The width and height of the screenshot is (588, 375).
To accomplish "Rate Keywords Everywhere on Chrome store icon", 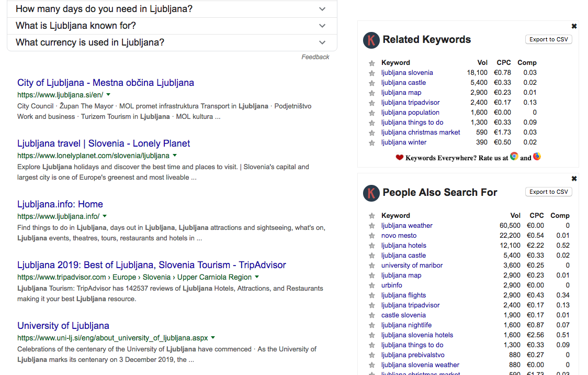I will click(x=514, y=157).
